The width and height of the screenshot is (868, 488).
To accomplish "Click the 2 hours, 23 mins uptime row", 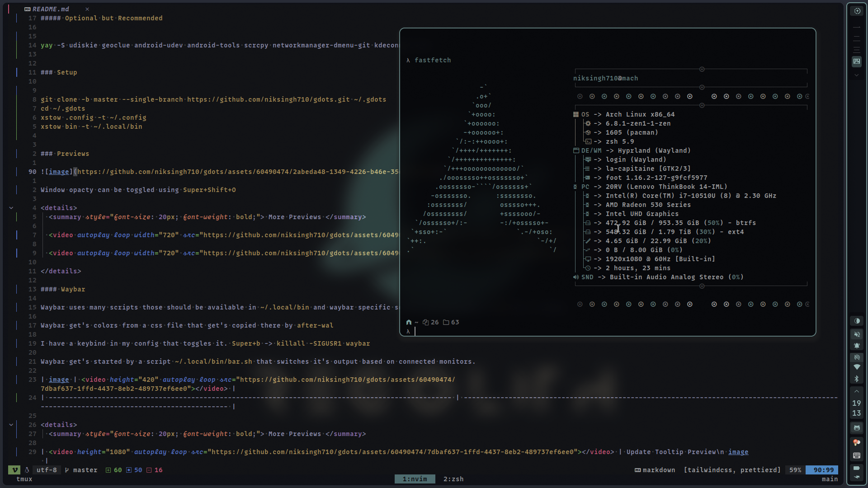I will 627,268.
